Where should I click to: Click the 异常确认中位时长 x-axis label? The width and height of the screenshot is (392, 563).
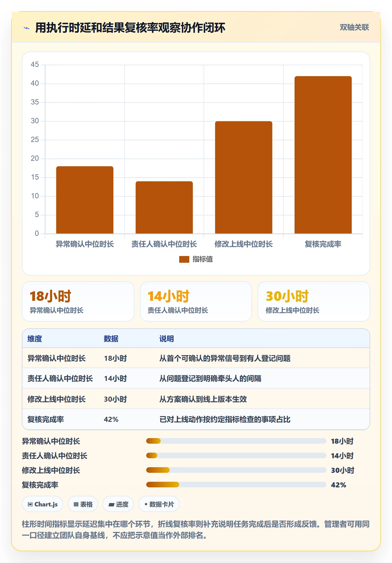[85, 244]
